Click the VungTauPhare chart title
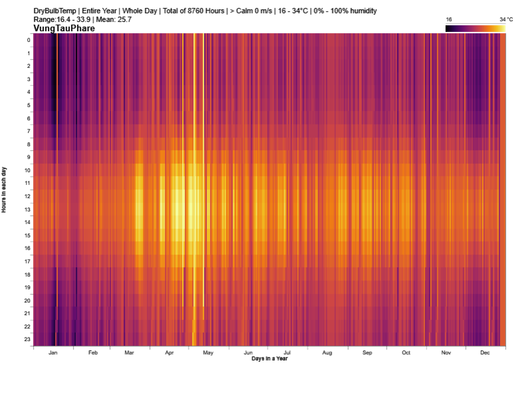The width and height of the screenshot is (532, 399). pyautogui.click(x=64, y=28)
